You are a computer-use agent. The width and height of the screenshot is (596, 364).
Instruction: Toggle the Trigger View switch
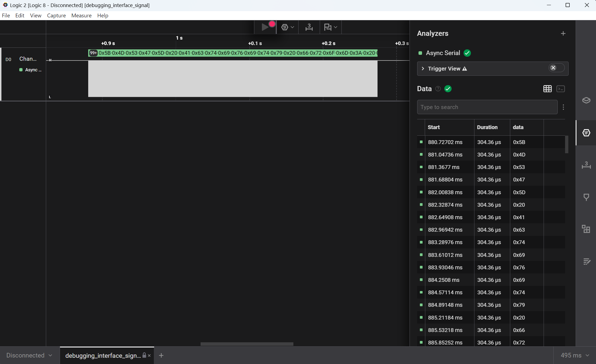[x=556, y=68]
